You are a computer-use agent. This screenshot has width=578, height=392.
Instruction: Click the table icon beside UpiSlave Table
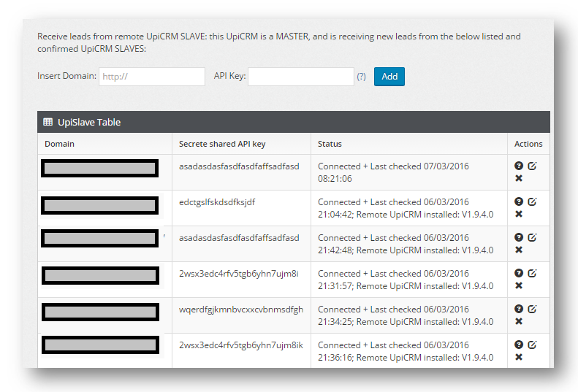click(48, 122)
